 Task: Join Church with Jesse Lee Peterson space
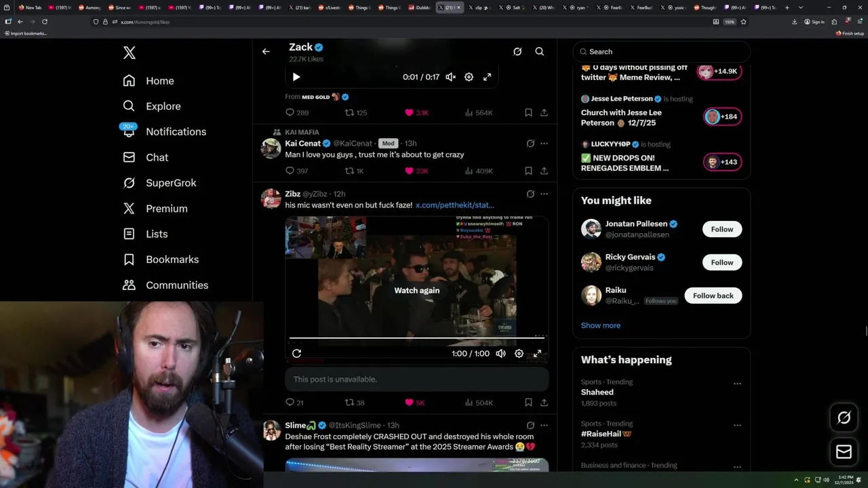tap(723, 117)
